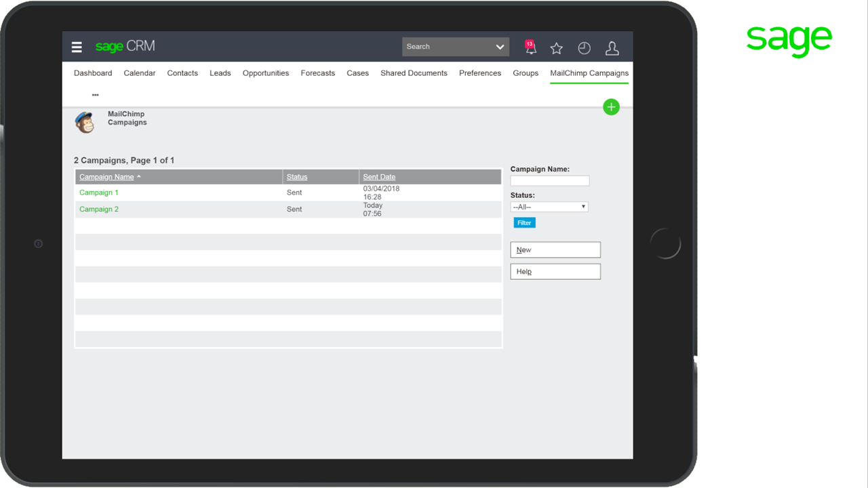Screen dimensions: 868x488
Task: Click the green plus button to add
Action: tap(610, 106)
